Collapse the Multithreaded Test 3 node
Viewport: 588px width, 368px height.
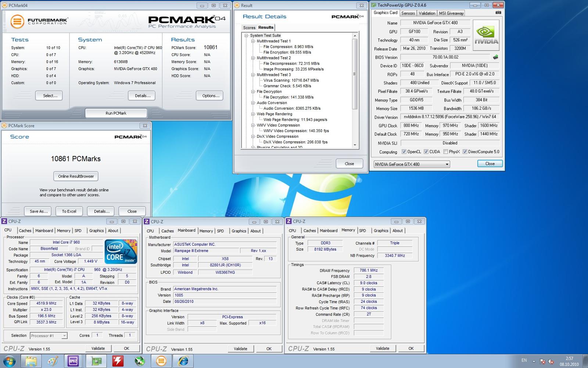tap(253, 75)
